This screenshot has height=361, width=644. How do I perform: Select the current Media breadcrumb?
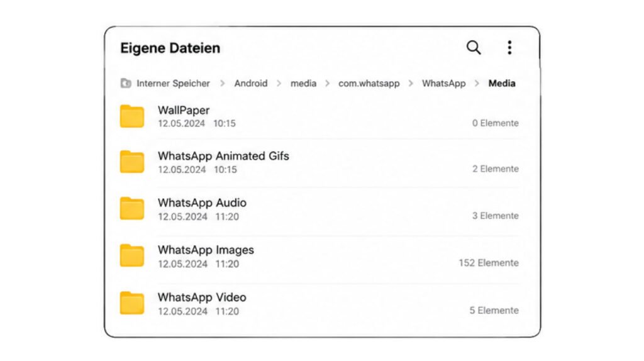point(501,84)
